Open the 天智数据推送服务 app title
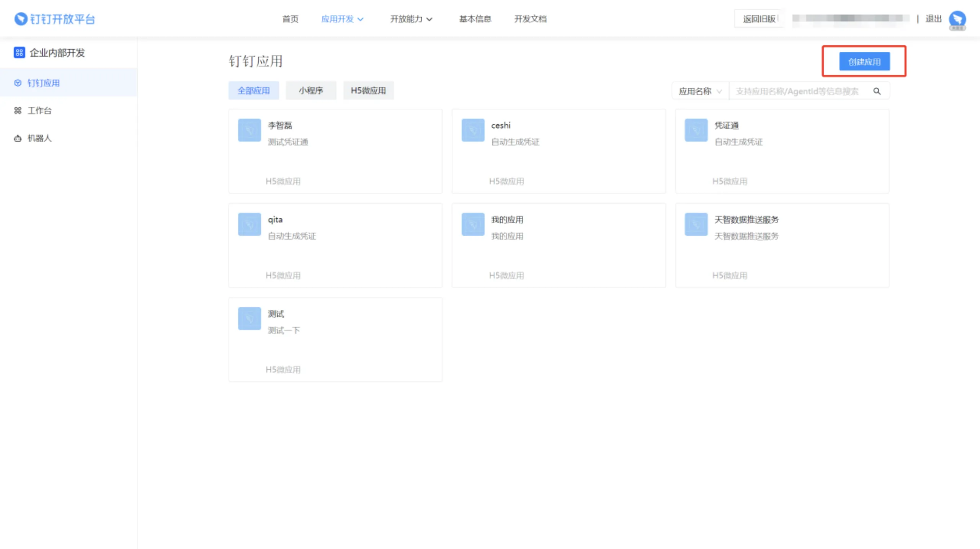 tap(746, 219)
